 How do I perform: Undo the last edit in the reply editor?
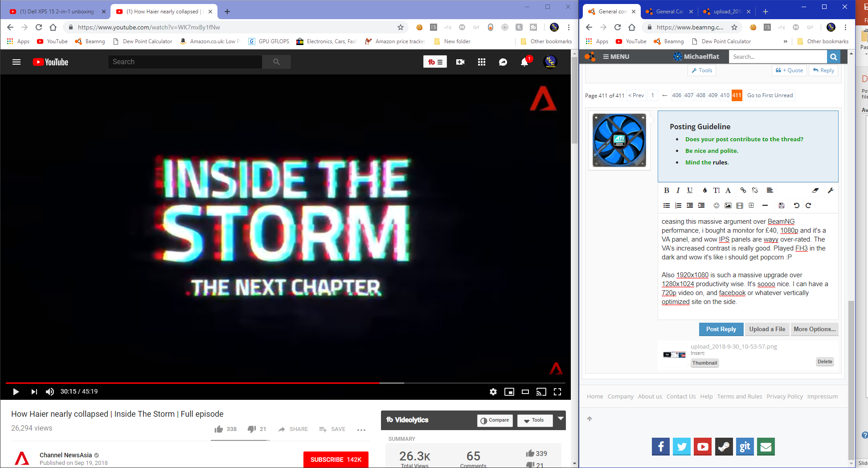tap(797, 205)
